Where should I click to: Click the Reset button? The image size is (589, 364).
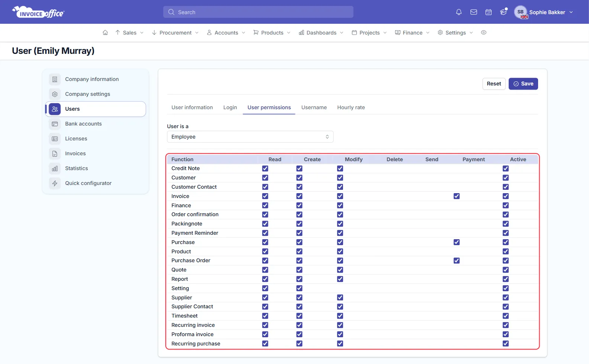[494, 84]
